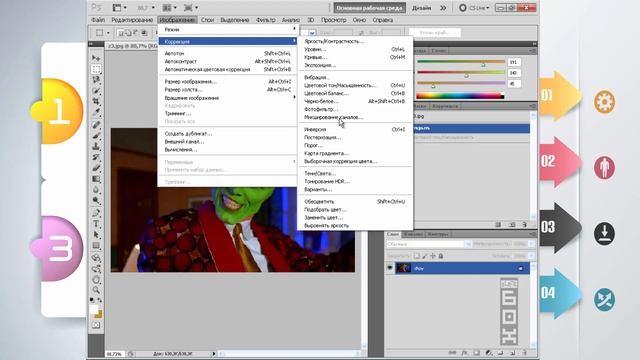The image size is (640, 360).
Task: Choose Обесцветить menu item
Action: [355, 202]
